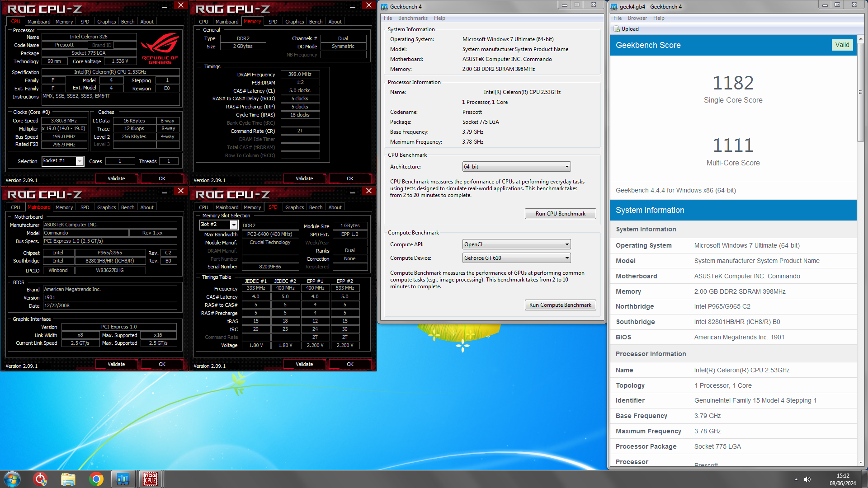Switch to Mainboard tab in Processor CPU-Z window
This screenshot has height=488, width=868.
[x=39, y=22]
